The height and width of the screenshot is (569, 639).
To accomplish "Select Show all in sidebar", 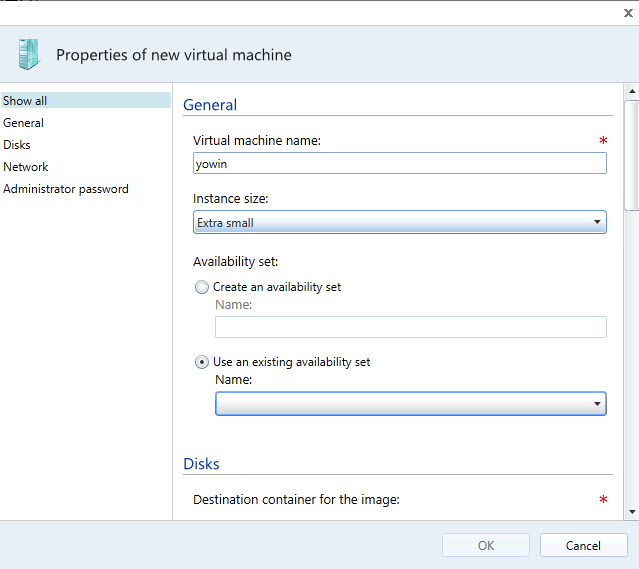I will [x=25, y=101].
